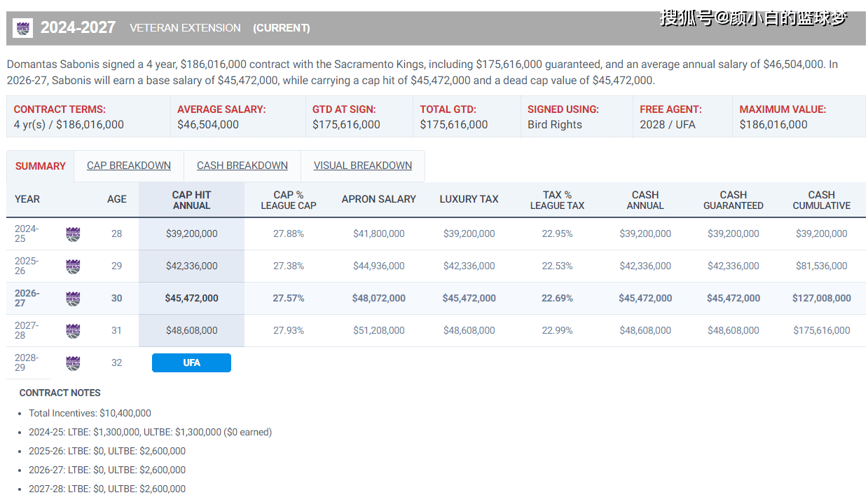Image resolution: width=868 pixels, height=495 pixels.
Task: Click the 22.95% league tax cell
Action: tap(557, 233)
